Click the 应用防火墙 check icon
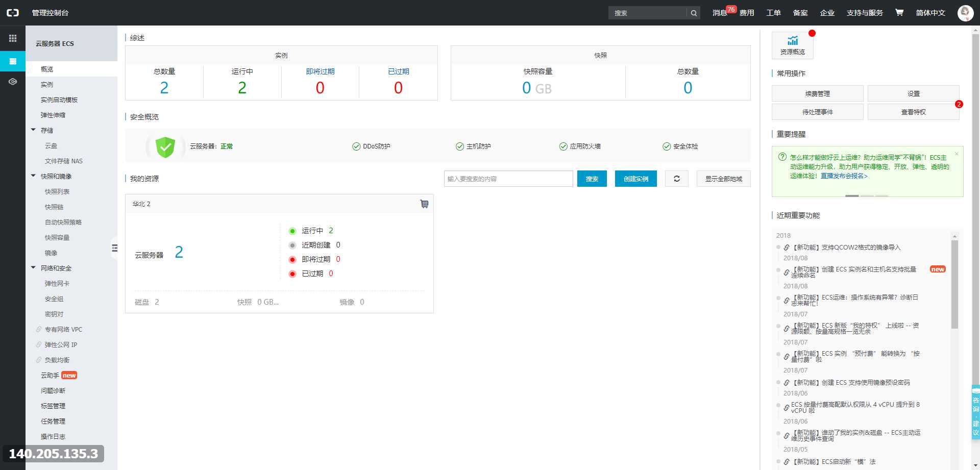 [x=563, y=146]
